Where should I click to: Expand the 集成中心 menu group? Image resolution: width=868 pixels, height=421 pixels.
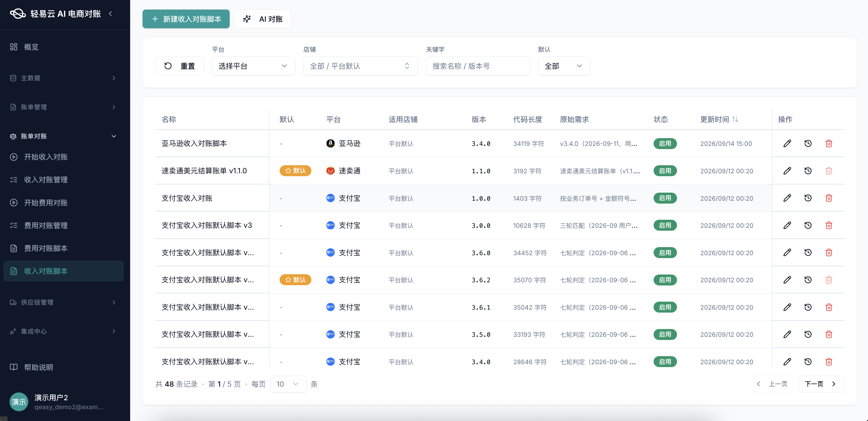[63, 331]
